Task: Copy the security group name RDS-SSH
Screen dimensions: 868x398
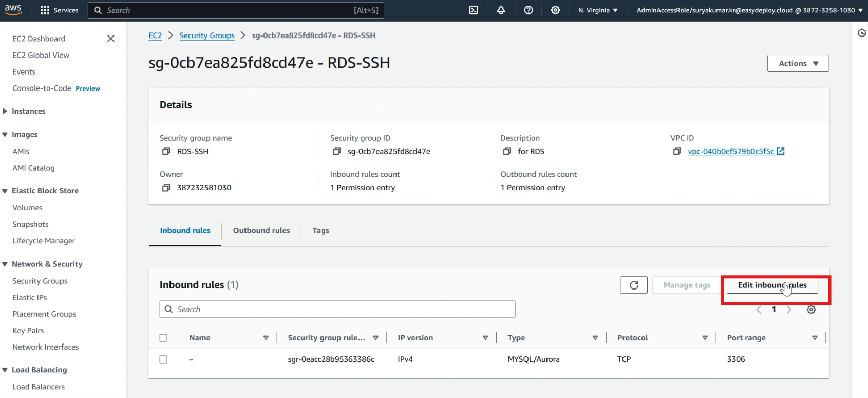Action: click(x=166, y=151)
